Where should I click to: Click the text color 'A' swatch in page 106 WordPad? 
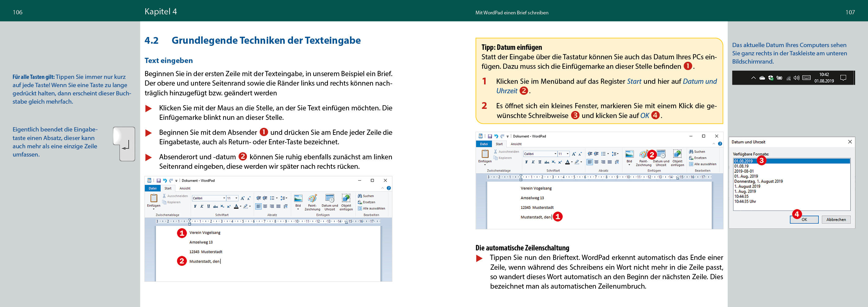tap(236, 206)
